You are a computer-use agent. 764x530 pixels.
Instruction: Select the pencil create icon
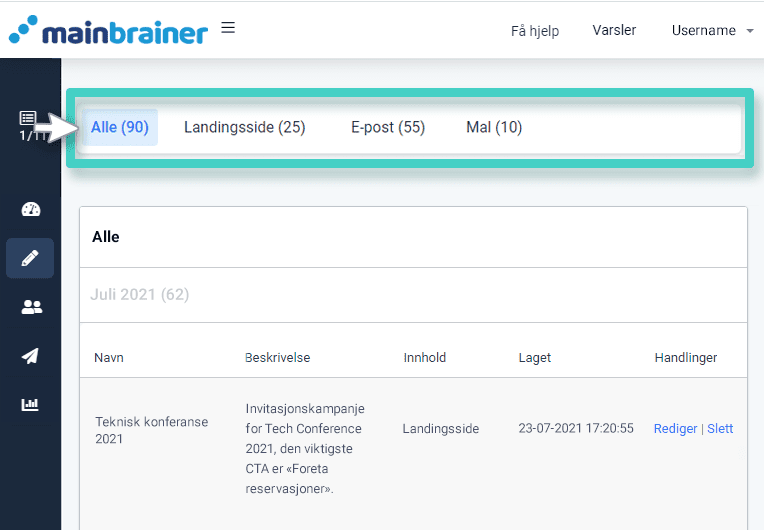[30, 258]
